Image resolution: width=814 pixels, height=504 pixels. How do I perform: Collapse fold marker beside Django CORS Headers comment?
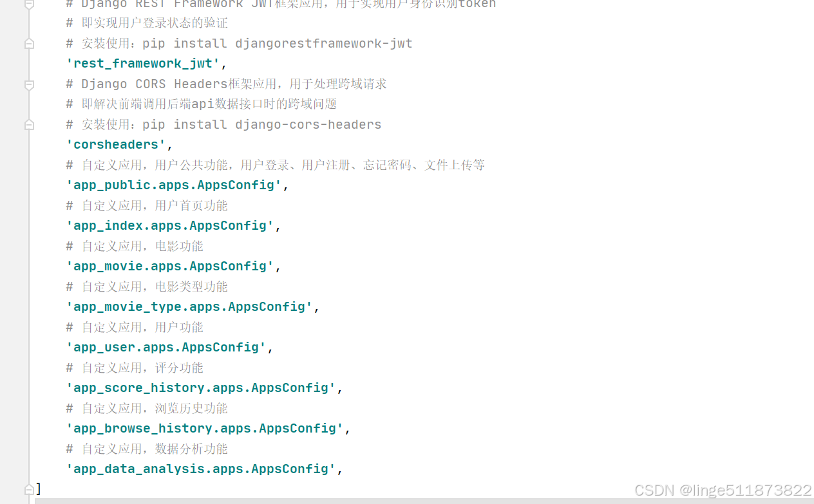(x=29, y=84)
